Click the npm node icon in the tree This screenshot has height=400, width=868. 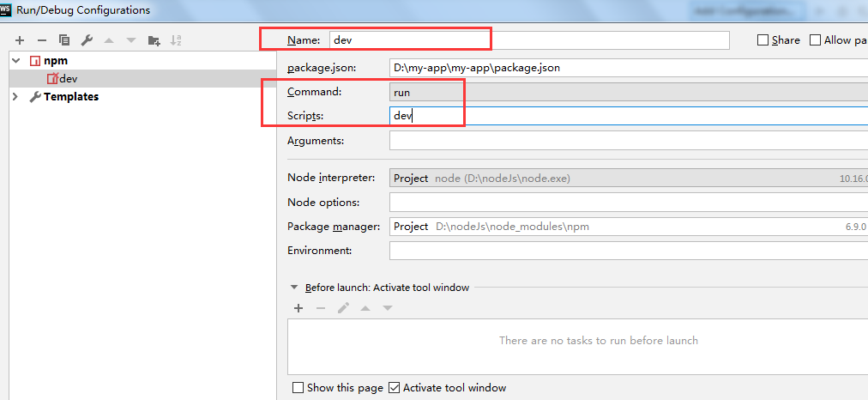[x=35, y=61]
